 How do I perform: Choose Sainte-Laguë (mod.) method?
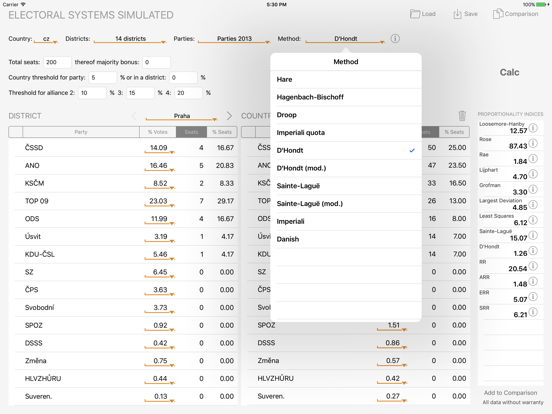pyautogui.click(x=346, y=204)
